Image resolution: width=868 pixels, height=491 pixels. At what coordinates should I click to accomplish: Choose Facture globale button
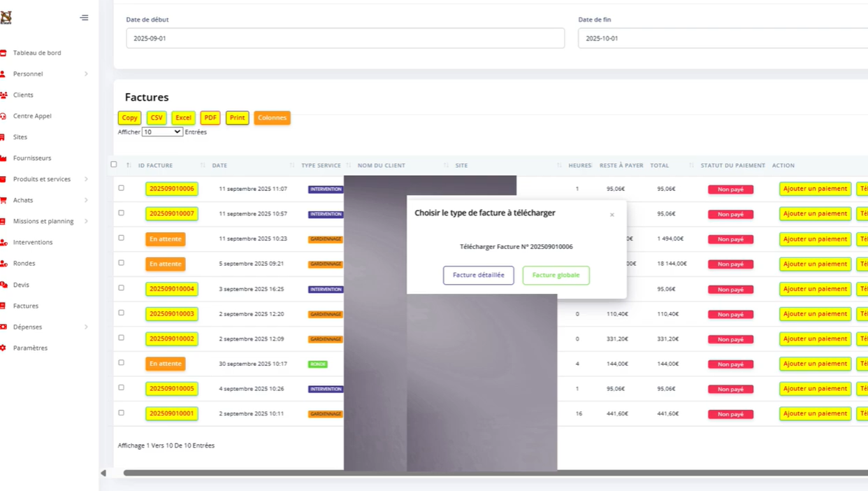[x=556, y=275]
